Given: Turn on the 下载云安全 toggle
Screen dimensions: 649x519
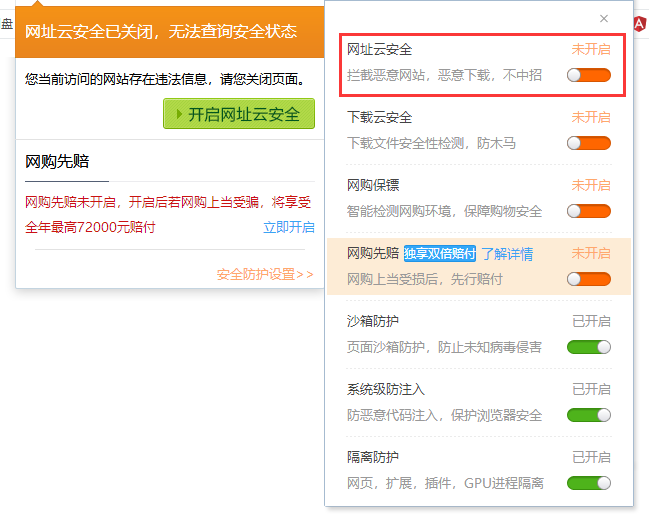Looking at the screenshot, I should pos(588,143).
